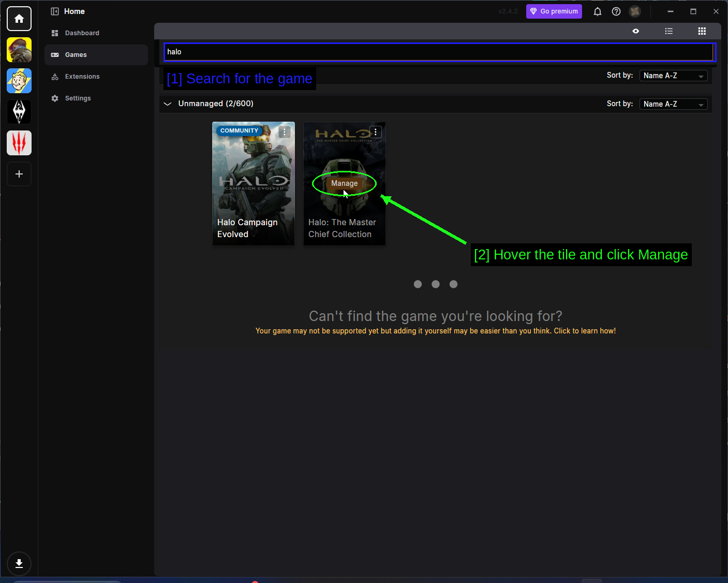Collapse the sidebar using the icon beside Home
The height and width of the screenshot is (583, 728).
(x=55, y=11)
